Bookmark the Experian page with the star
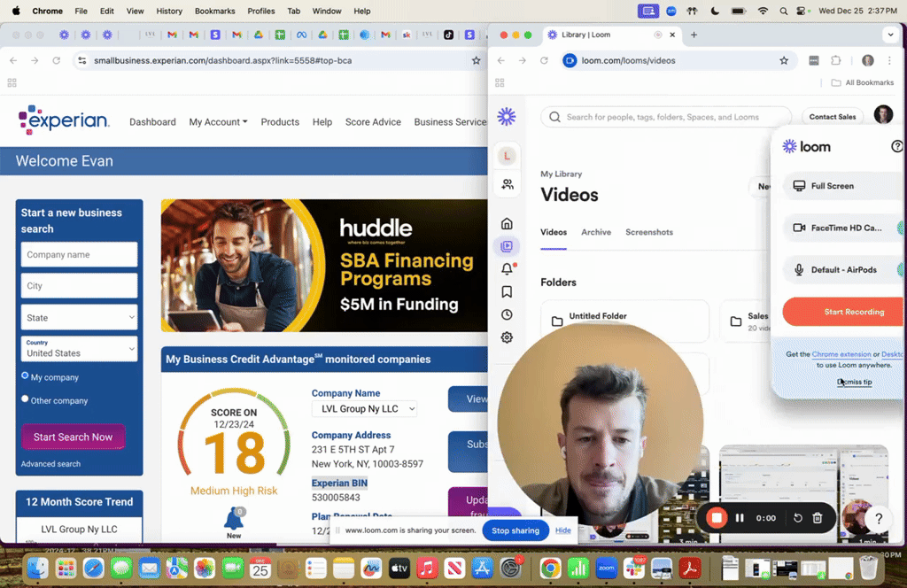This screenshot has height=588, width=907. (476, 60)
